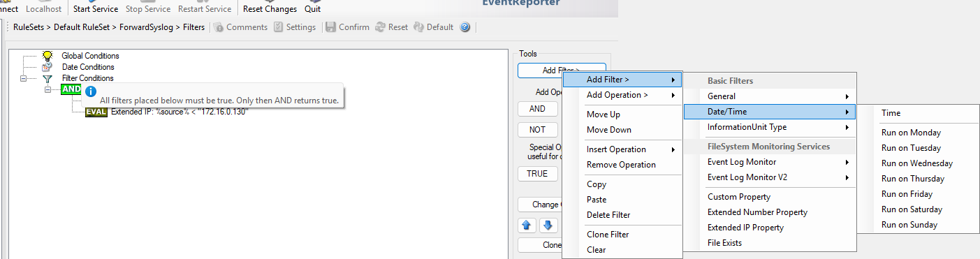The height and width of the screenshot is (259, 980).
Task: Select the Filter Conditions tree item
Action: pyautogui.click(x=88, y=78)
